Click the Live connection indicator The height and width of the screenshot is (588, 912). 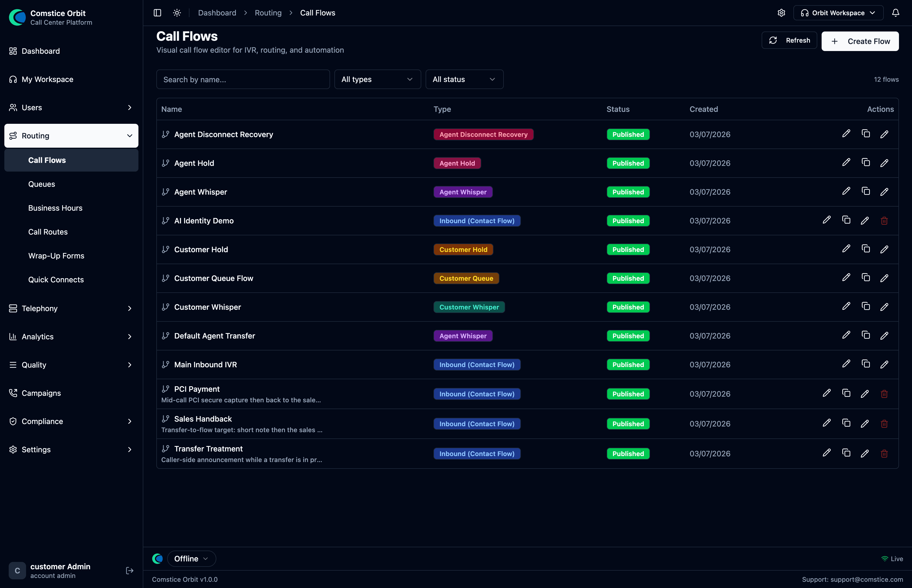(x=892, y=559)
